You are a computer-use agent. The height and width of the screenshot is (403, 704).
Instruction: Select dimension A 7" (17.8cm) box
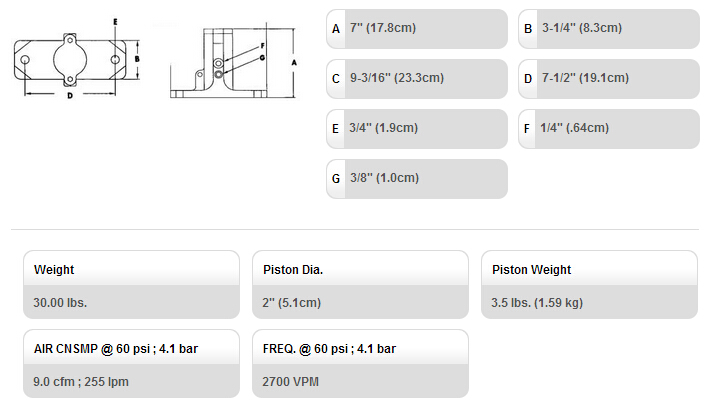point(417,29)
